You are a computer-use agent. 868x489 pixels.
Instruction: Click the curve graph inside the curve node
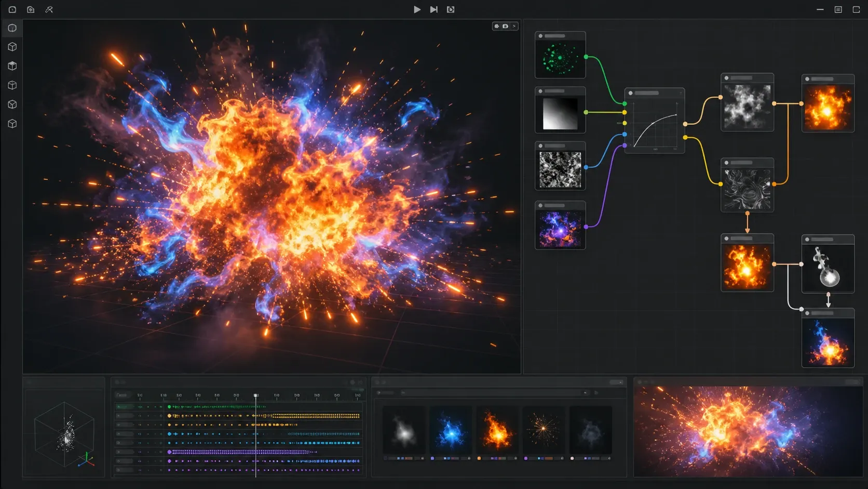tap(655, 125)
